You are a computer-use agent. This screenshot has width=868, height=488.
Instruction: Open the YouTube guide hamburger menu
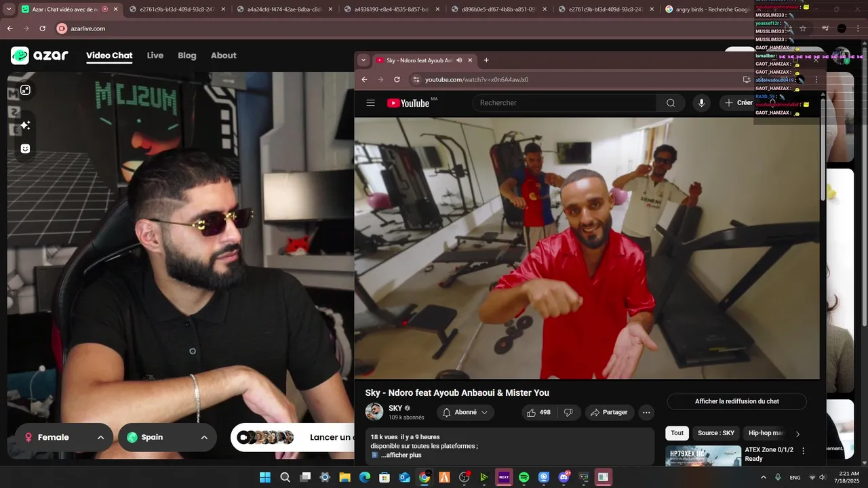click(x=370, y=103)
